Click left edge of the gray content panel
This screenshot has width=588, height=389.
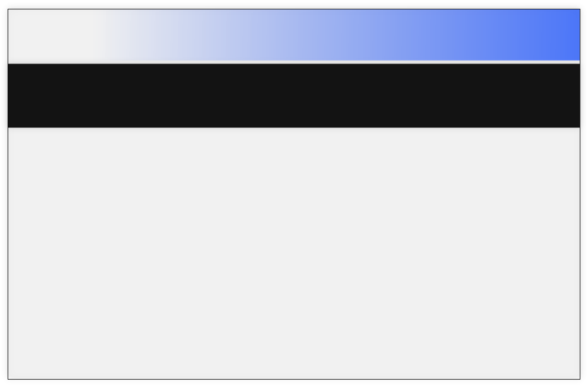tap(10, 253)
